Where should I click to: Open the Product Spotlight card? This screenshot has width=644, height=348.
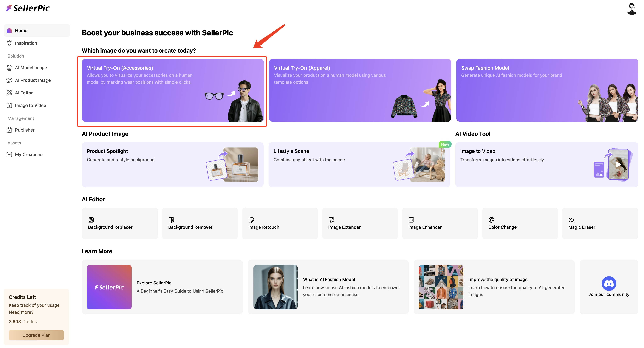[173, 165]
